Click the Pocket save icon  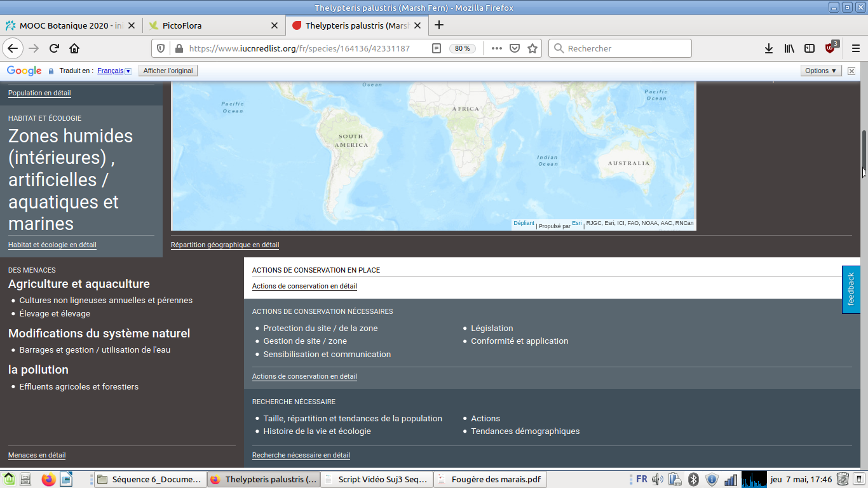515,48
